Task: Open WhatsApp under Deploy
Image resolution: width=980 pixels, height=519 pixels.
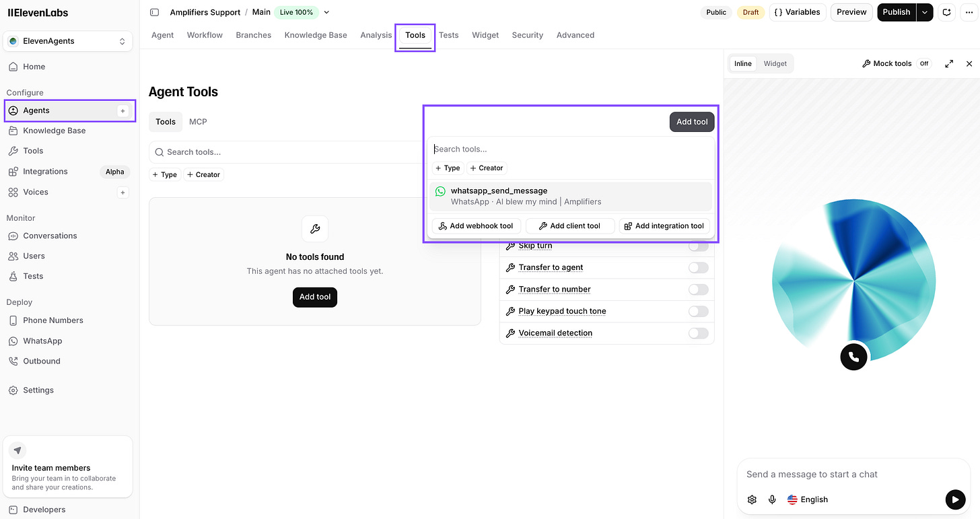Action: coord(42,341)
